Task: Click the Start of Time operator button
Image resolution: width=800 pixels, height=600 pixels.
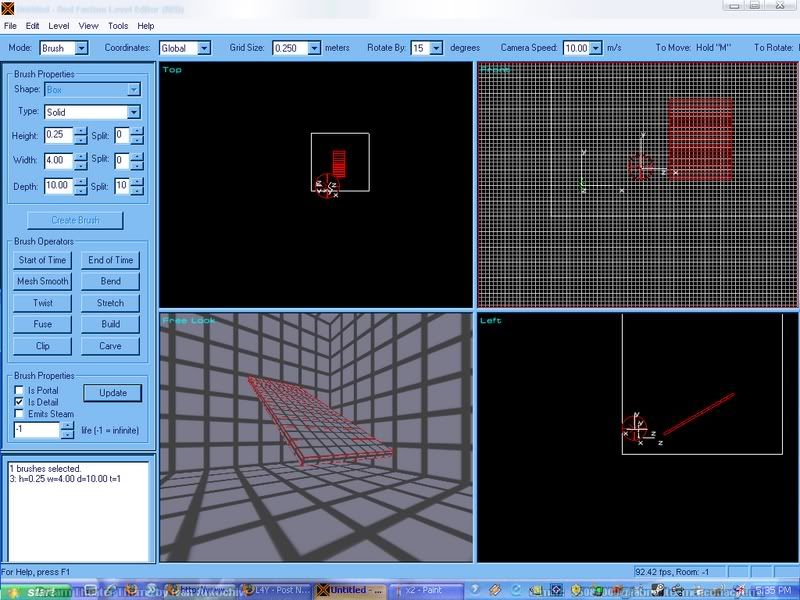Action: point(42,260)
